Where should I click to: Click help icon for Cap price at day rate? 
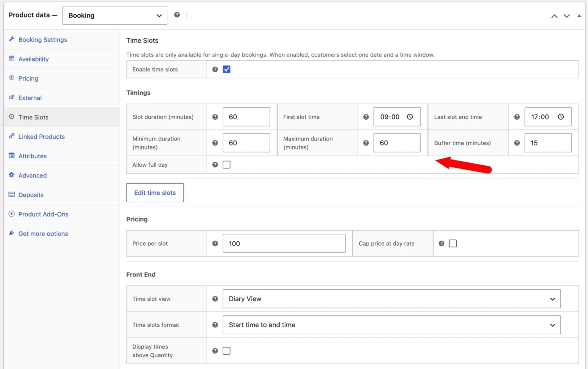point(442,244)
